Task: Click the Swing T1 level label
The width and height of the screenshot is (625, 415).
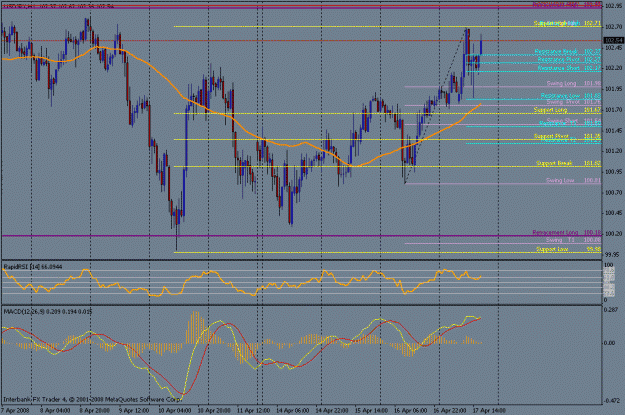Action: 573,240
